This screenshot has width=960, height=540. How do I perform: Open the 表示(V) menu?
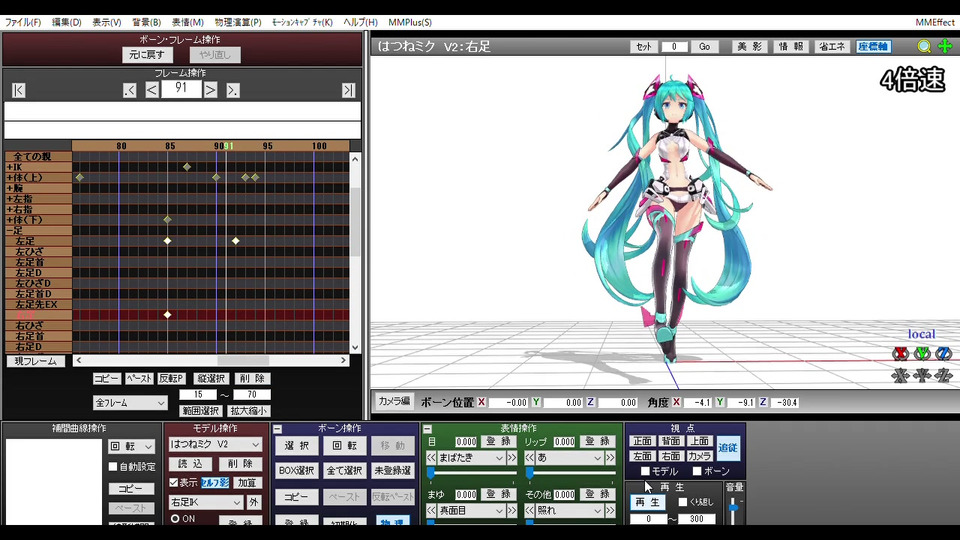coord(107,22)
